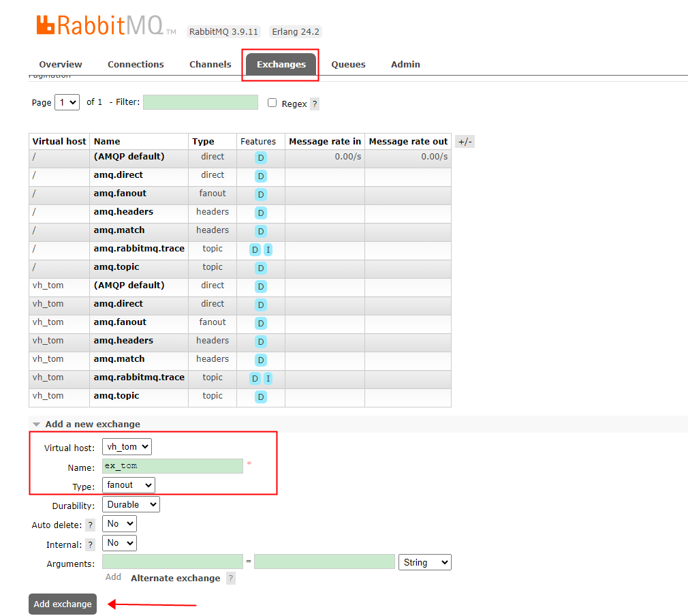Click the Filter input field
This screenshot has width=688, height=616.
(200, 102)
